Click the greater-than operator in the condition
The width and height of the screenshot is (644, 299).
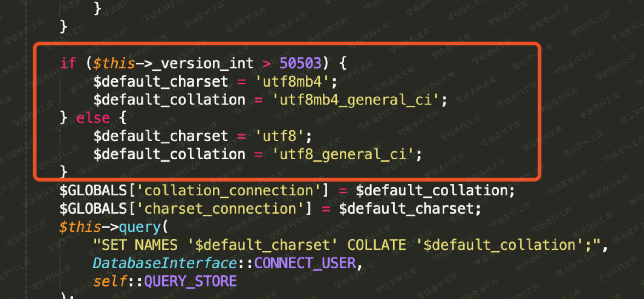coord(267,64)
